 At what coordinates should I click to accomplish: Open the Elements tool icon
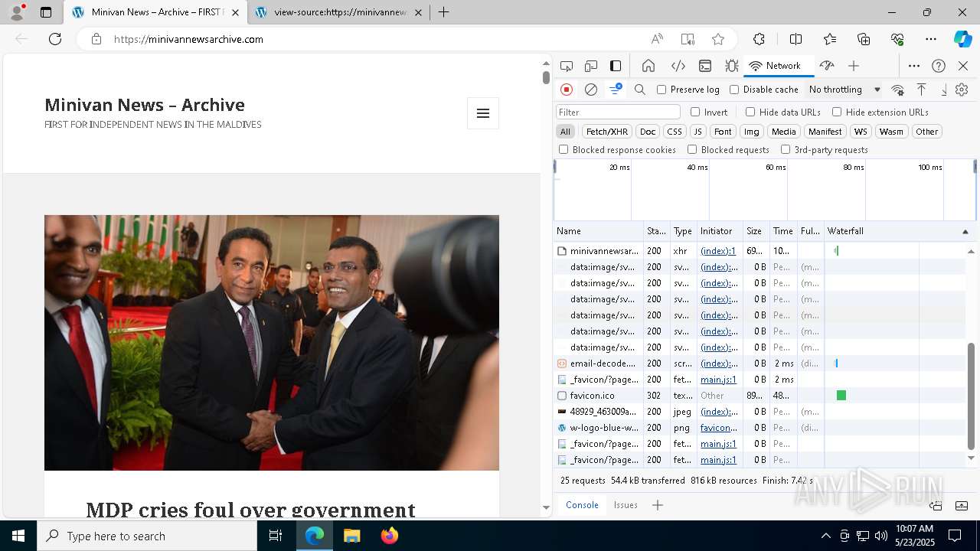pos(678,66)
